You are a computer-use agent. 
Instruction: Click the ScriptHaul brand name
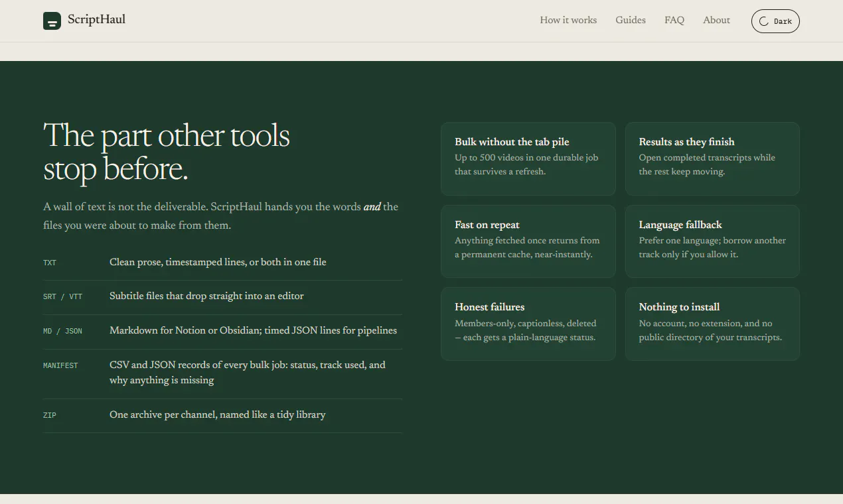96,20
